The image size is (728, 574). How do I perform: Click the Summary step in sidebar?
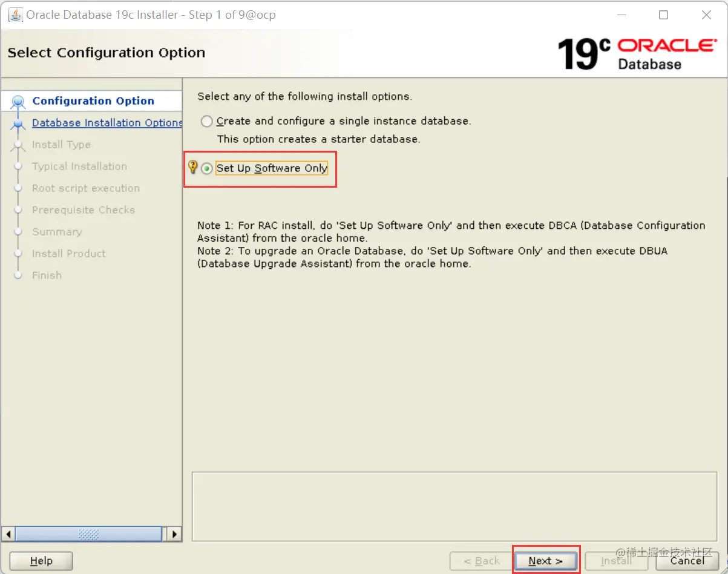57,232
